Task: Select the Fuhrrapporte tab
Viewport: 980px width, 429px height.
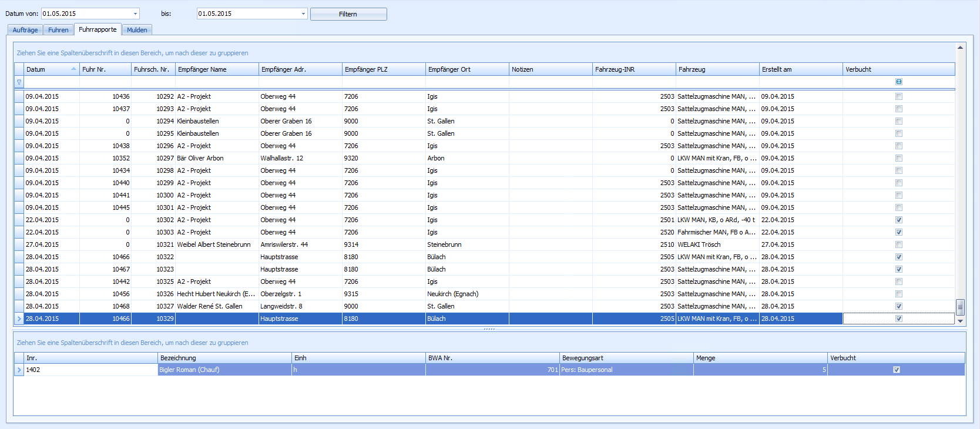Action: [x=98, y=29]
